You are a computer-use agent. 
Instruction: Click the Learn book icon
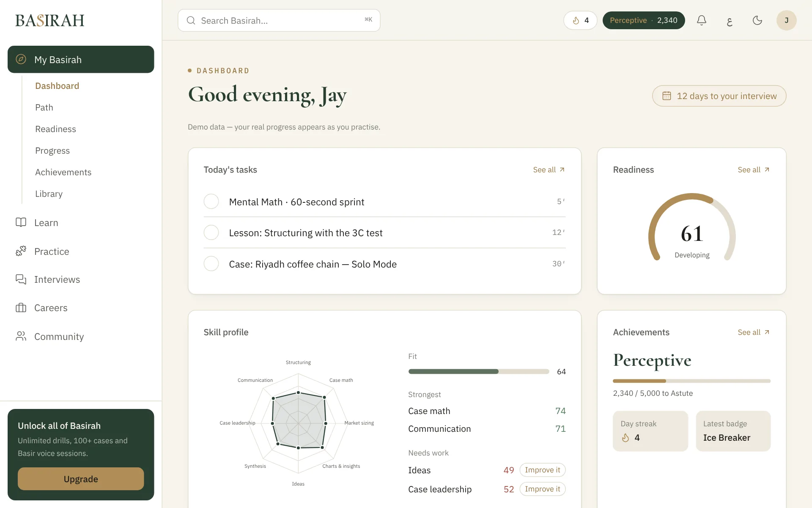tap(21, 222)
